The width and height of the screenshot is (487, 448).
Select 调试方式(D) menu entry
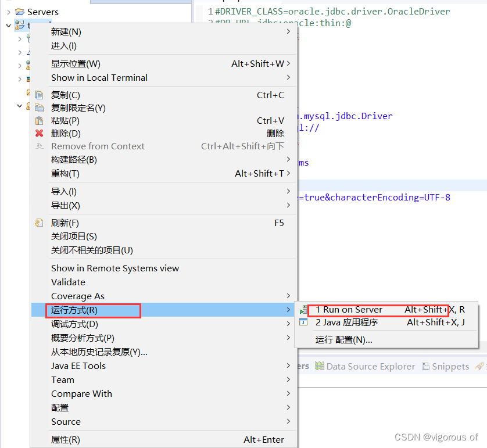164,324
